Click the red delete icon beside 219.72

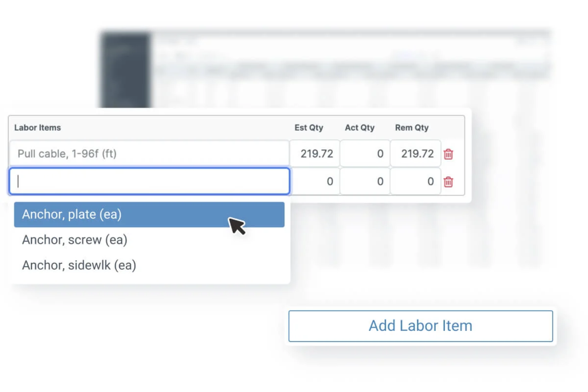(448, 154)
